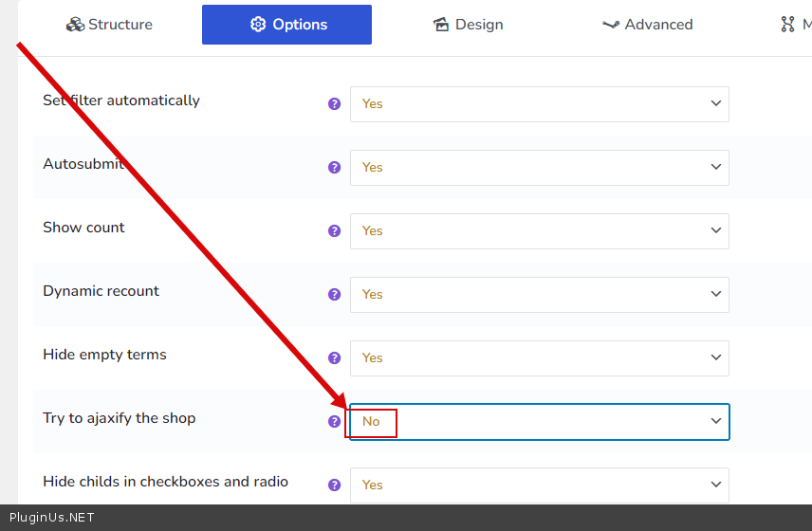The image size is (812, 531).
Task: Open the Set filter automatically dropdown
Action: point(539,104)
